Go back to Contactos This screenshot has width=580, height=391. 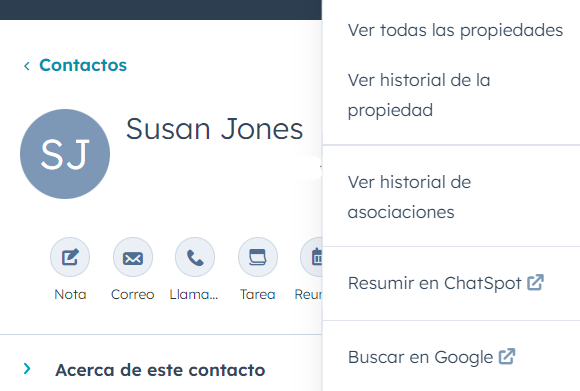(83, 65)
